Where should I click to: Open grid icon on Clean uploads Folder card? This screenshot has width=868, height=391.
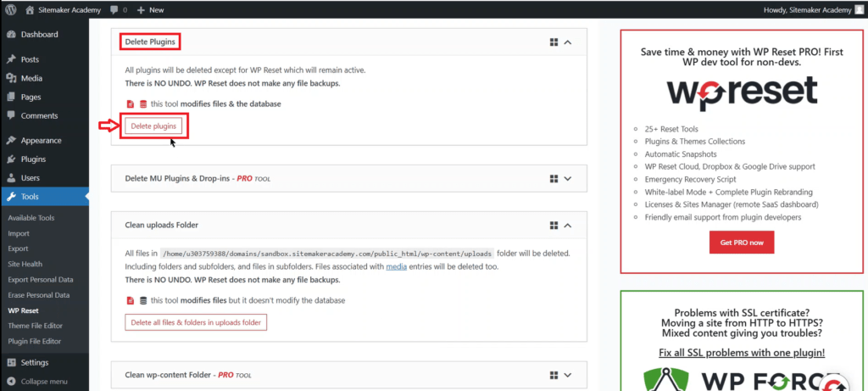coord(553,226)
